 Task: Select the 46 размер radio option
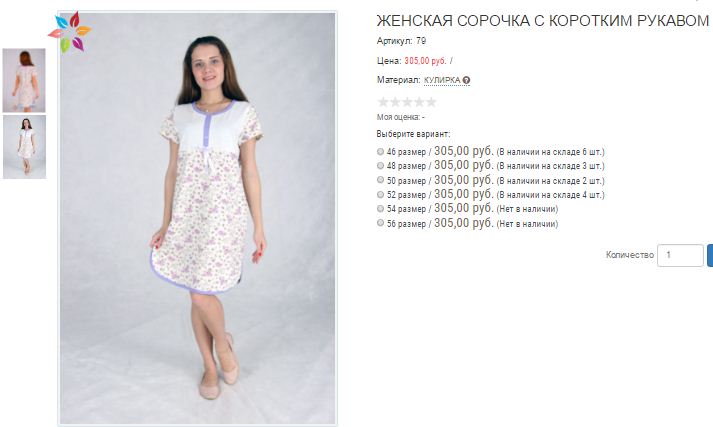coord(380,151)
